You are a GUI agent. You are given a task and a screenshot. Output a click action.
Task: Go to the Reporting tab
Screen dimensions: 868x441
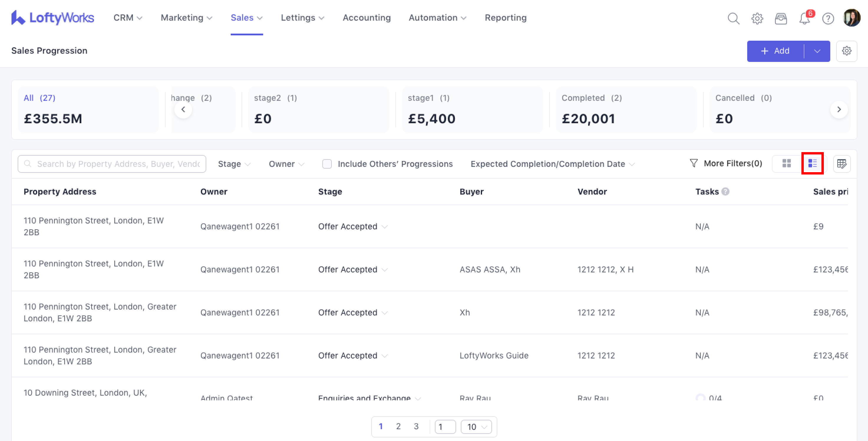pyautogui.click(x=505, y=17)
